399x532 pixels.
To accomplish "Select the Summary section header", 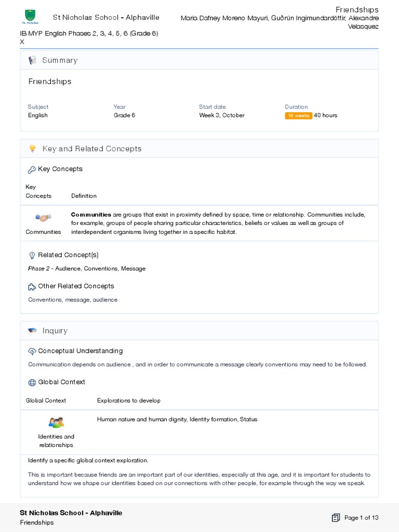I will click(60, 60).
